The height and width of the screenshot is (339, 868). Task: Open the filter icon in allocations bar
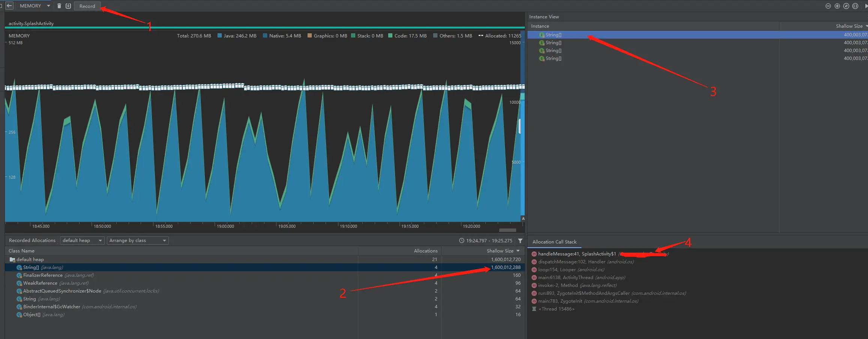point(520,240)
